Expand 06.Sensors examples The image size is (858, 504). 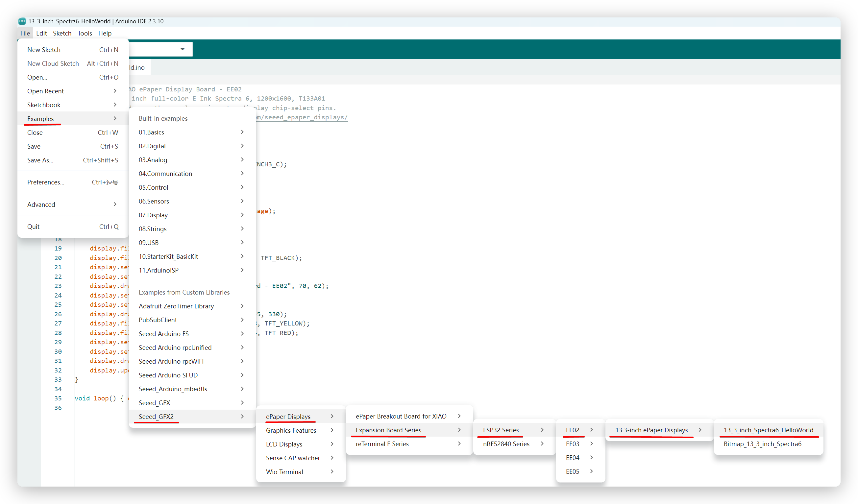pos(192,201)
